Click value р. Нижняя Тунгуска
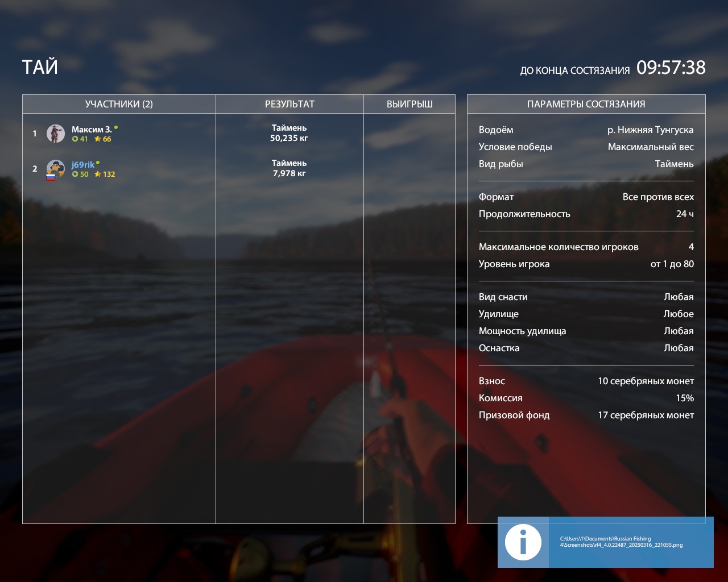This screenshot has height=582, width=728. pyautogui.click(x=651, y=130)
